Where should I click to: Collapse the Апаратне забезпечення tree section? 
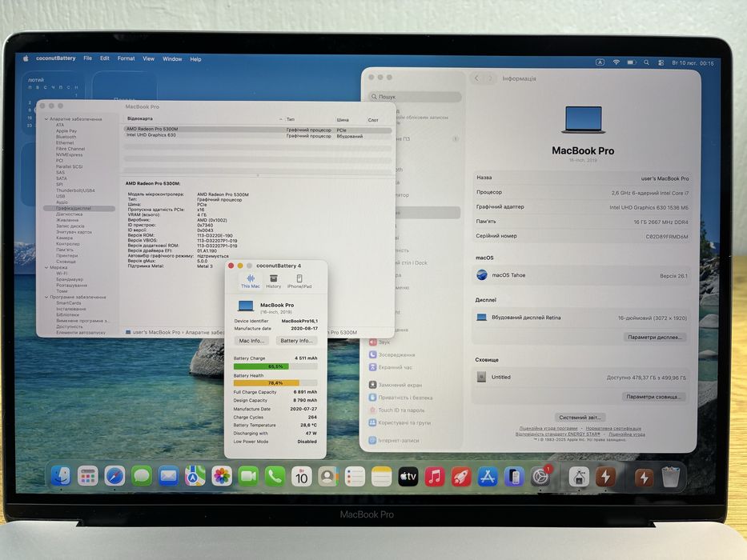[46, 119]
